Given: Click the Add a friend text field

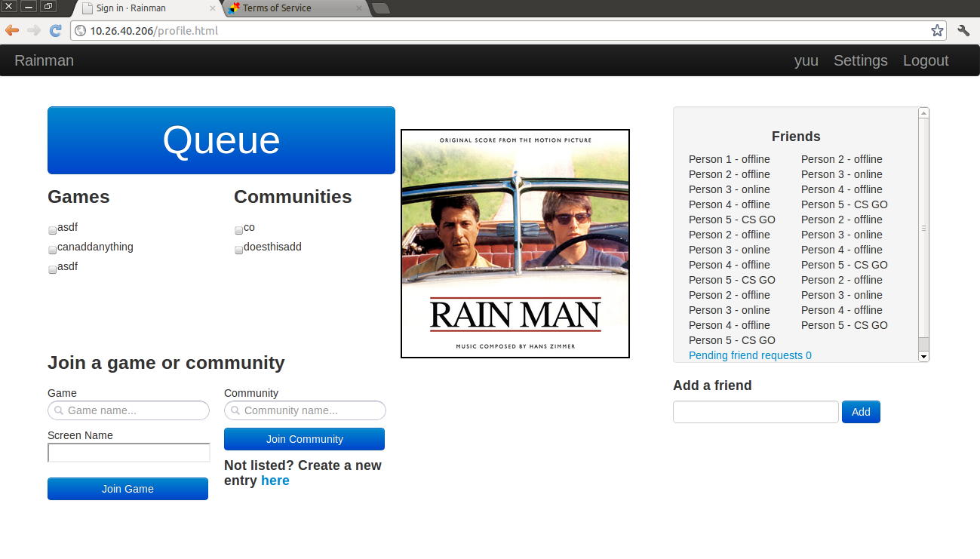Looking at the screenshot, I should click(756, 412).
